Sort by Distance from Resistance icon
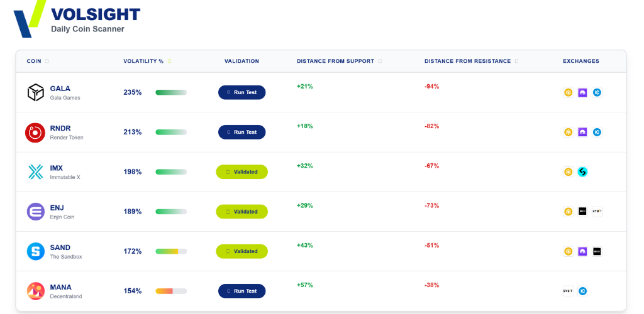Screen dimensions: 644x314 point(516,62)
